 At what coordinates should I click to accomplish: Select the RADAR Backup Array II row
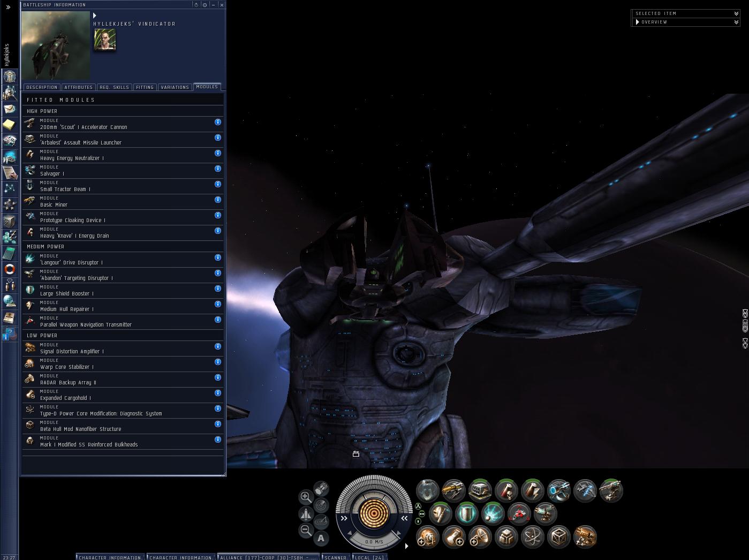pyautogui.click(x=123, y=380)
